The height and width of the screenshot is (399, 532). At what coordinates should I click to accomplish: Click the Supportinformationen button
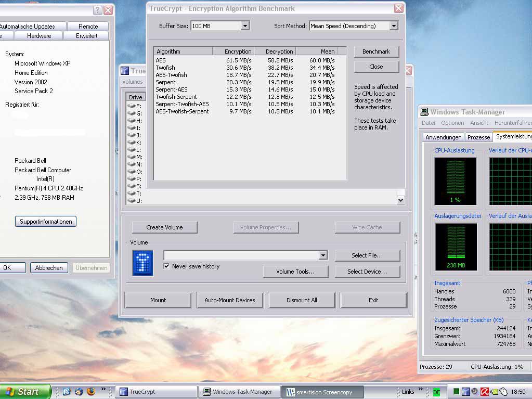[x=45, y=221]
